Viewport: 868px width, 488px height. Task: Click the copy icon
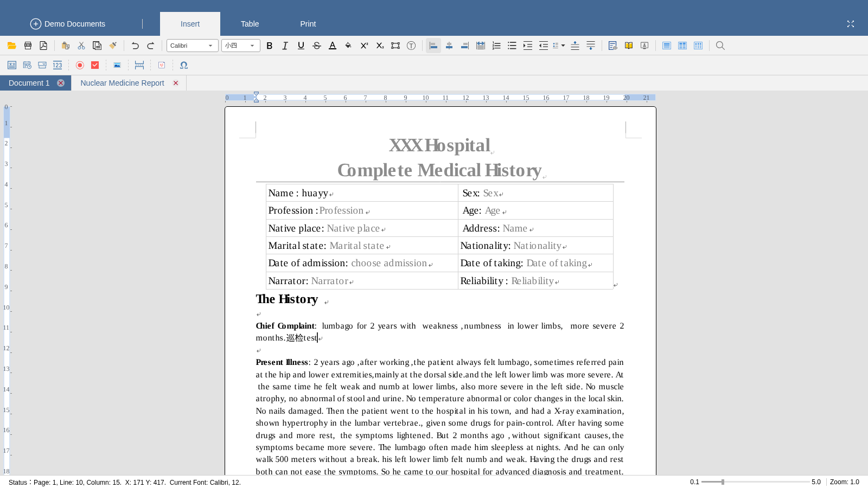click(97, 46)
